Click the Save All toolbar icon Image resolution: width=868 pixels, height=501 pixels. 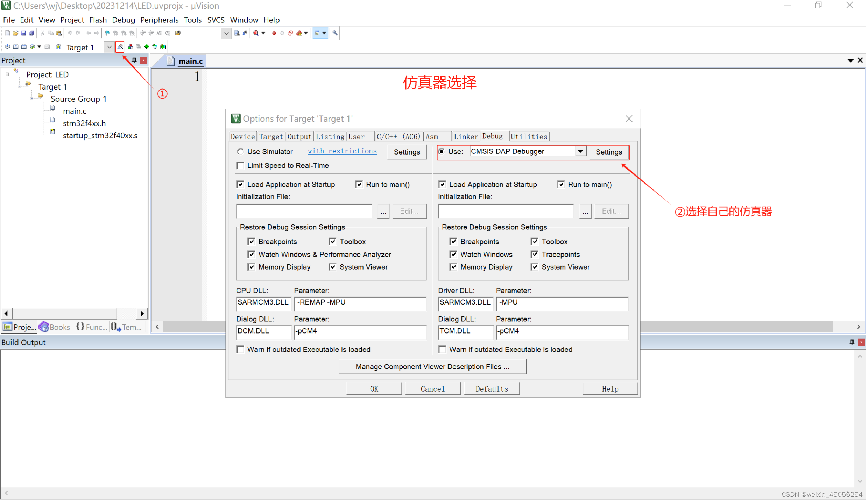(32, 33)
